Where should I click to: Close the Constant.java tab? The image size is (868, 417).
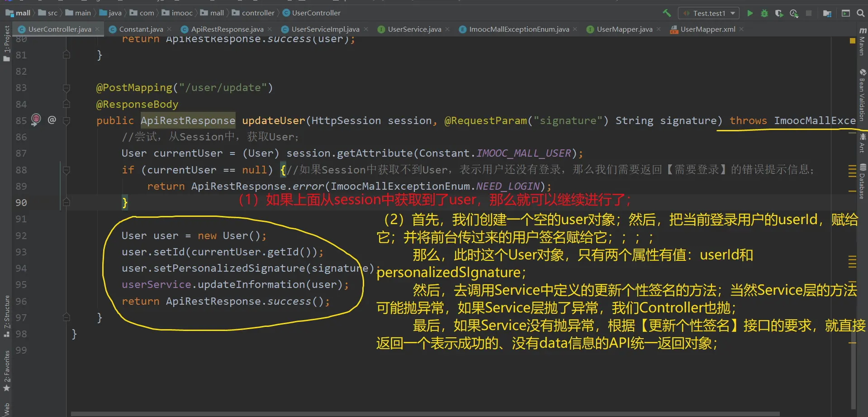pos(169,29)
